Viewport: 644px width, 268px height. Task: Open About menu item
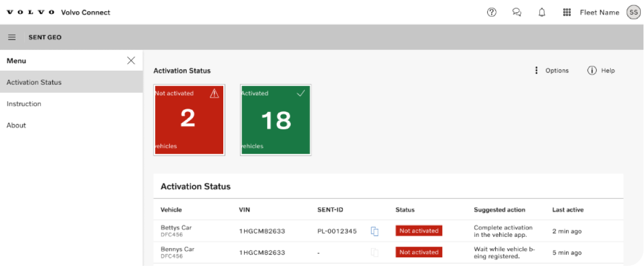71,125
